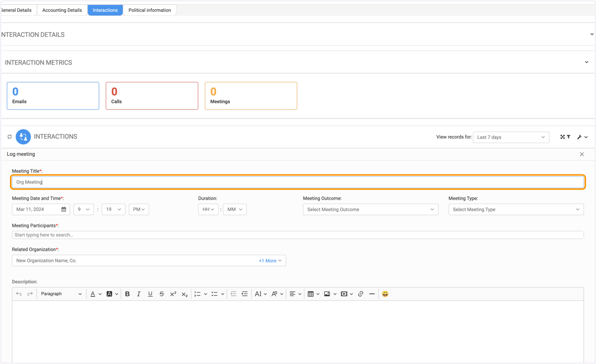Open the calendar date picker icon
Screen dimensions: 596x364
point(64,210)
